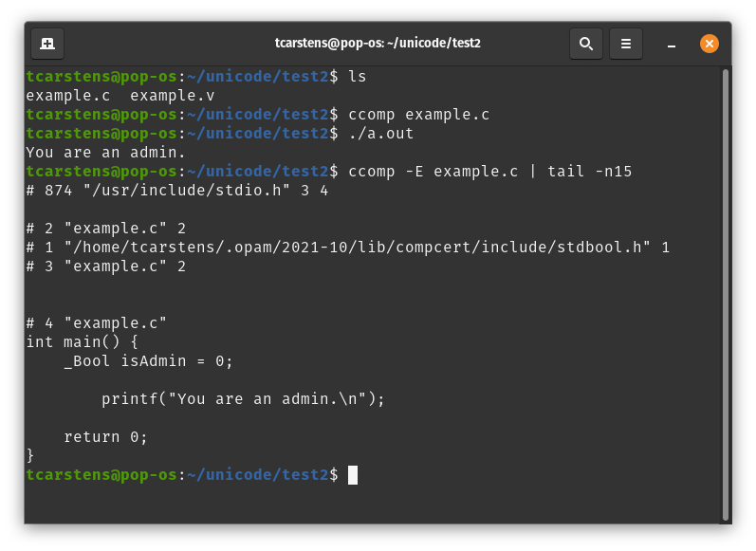The image size is (756, 551).
Task: Click the file name example.c in ls output
Action: pos(68,96)
